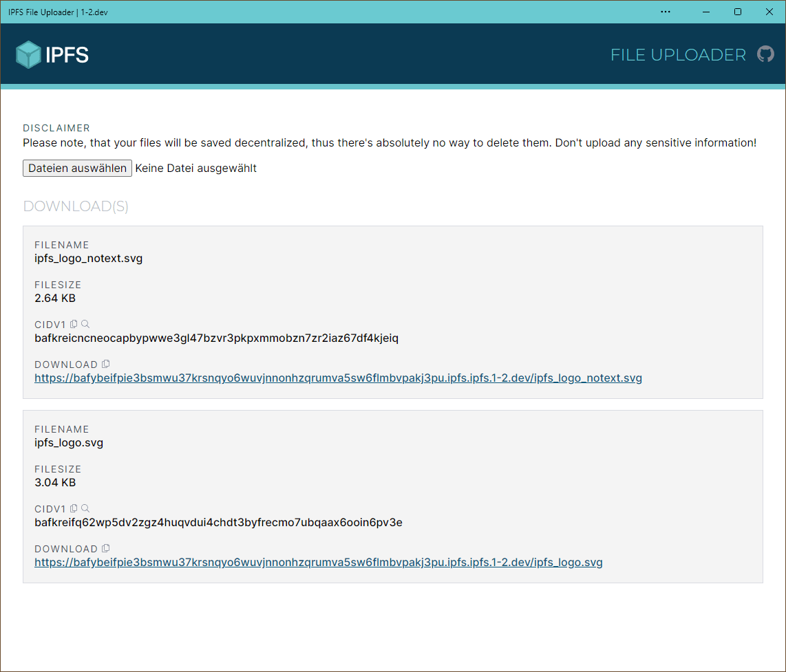Screen dimensions: 786x672
Task: Copy CIDv1 of ipfs_logo.svg
Action: [x=74, y=508]
